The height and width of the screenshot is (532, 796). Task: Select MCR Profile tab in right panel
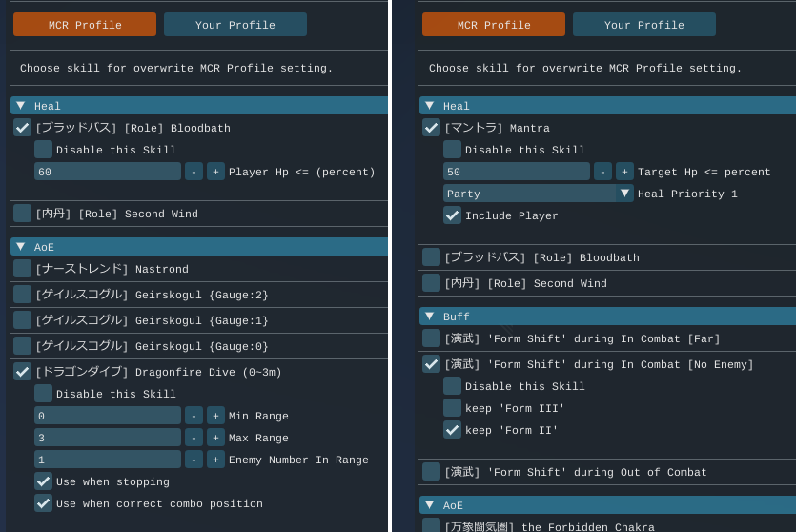coord(493,25)
